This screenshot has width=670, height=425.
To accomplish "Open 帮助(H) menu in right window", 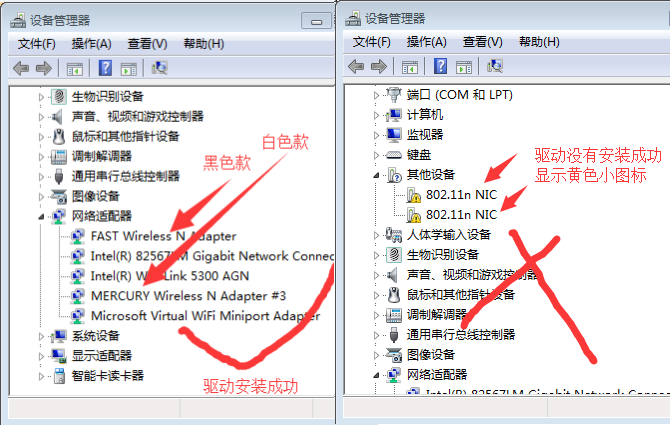I will [x=539, y=42].
